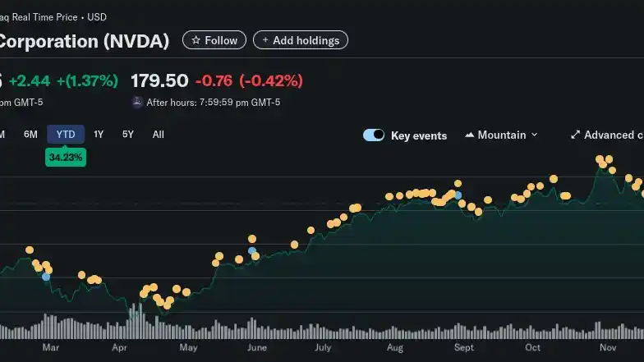Switch to the 5Y time range
The height and width of the screenshot is (362, 644).
(x=127, y=134)
